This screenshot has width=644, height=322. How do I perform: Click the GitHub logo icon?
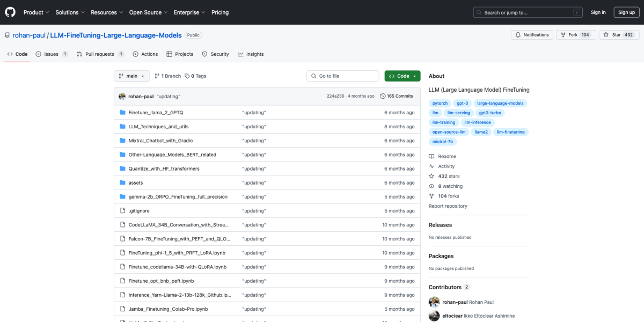[x=11, y=12]
